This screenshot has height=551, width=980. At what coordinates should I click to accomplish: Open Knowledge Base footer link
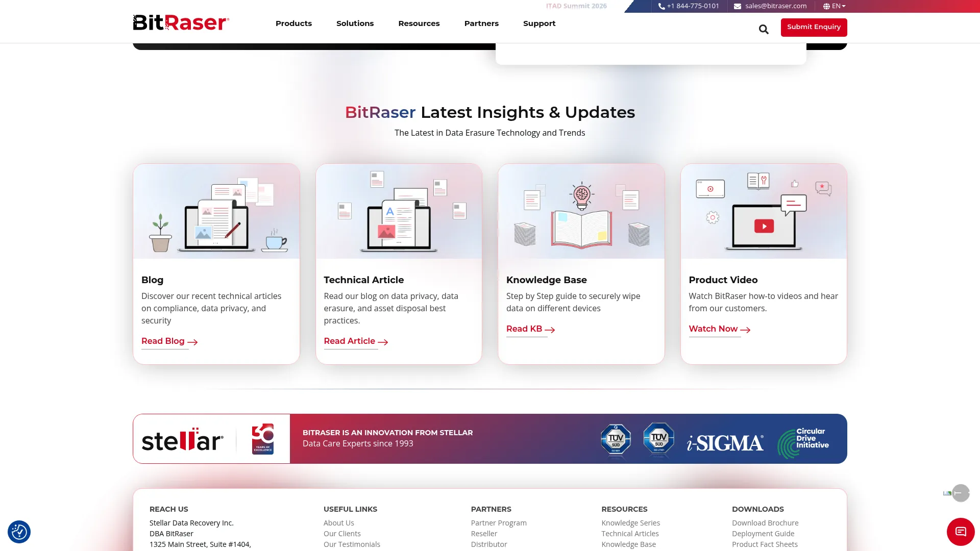628,544
